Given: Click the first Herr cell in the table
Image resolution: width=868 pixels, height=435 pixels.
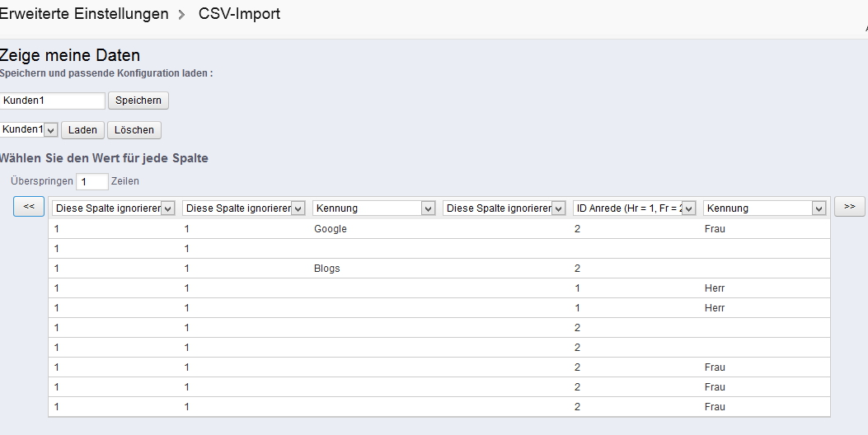Looking at the screenshot, I should (x=715, y=288).
